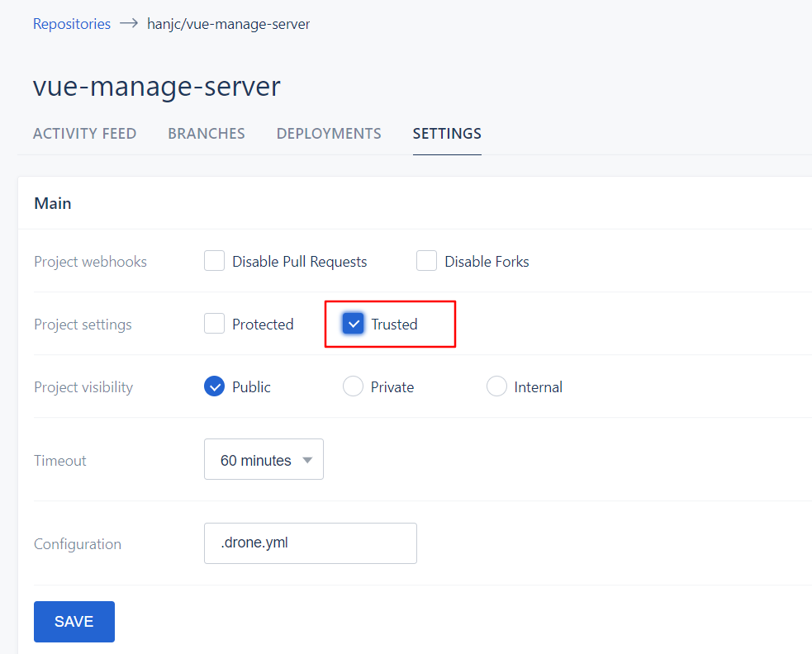Uncheck the Trusted checkbox
This screenshot has width=812, height=654.
(354, 325)
